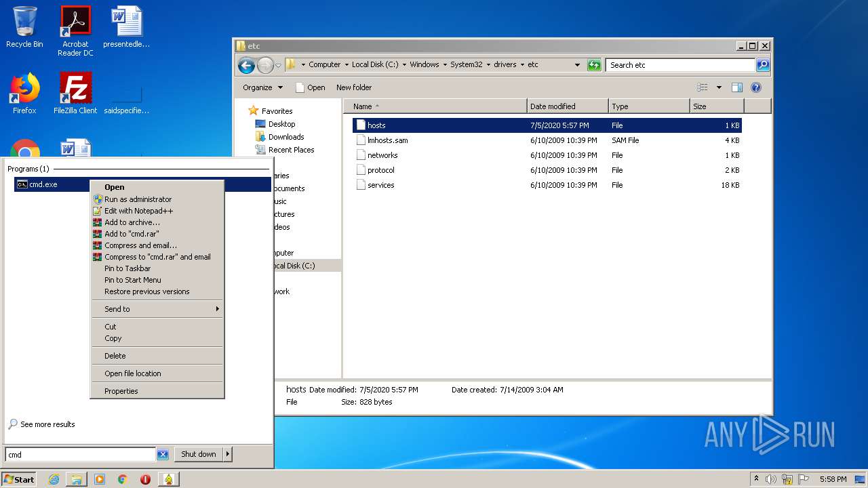
Task: Click the Action Center flag icon
Action: 804,479
